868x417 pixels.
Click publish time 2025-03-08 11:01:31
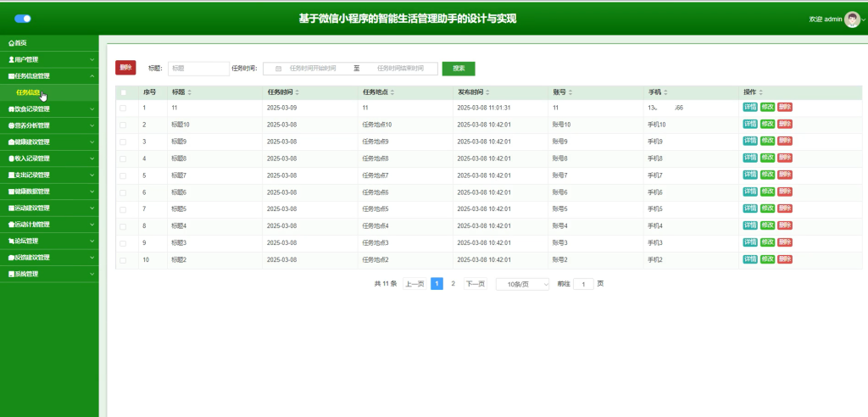[x=484, y=108]
